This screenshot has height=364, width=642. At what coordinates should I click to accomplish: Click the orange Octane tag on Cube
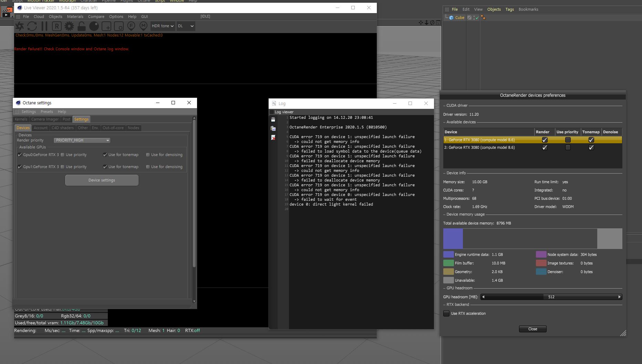tap(483, 18)
